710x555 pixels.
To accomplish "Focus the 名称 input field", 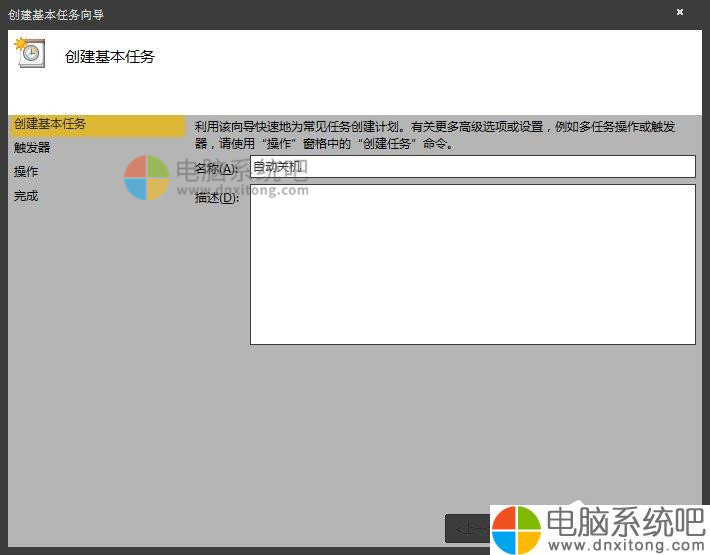I will tap(472, 167).
